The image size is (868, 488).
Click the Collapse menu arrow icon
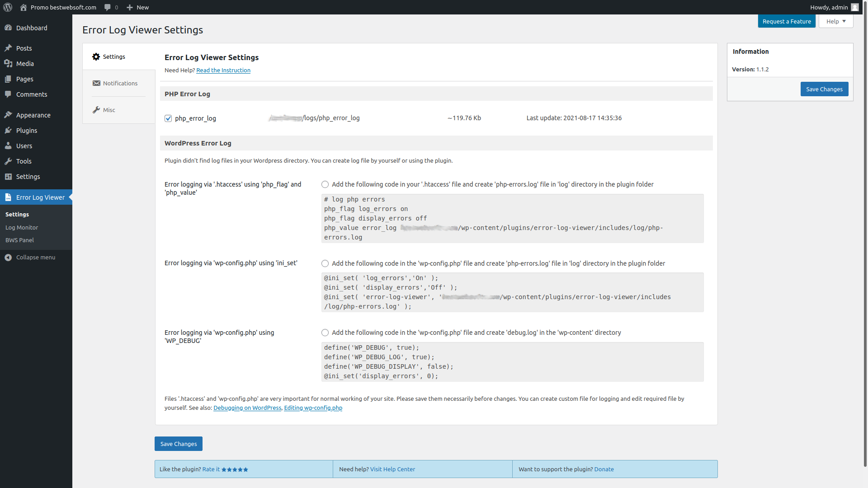tap(8, 258)
